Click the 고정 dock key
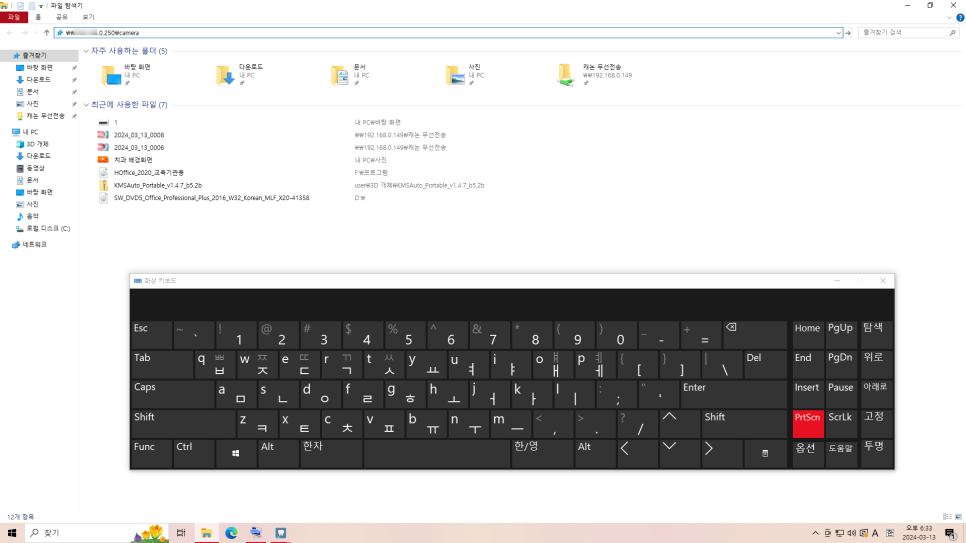Screen dimensions: 966x543 875,423
